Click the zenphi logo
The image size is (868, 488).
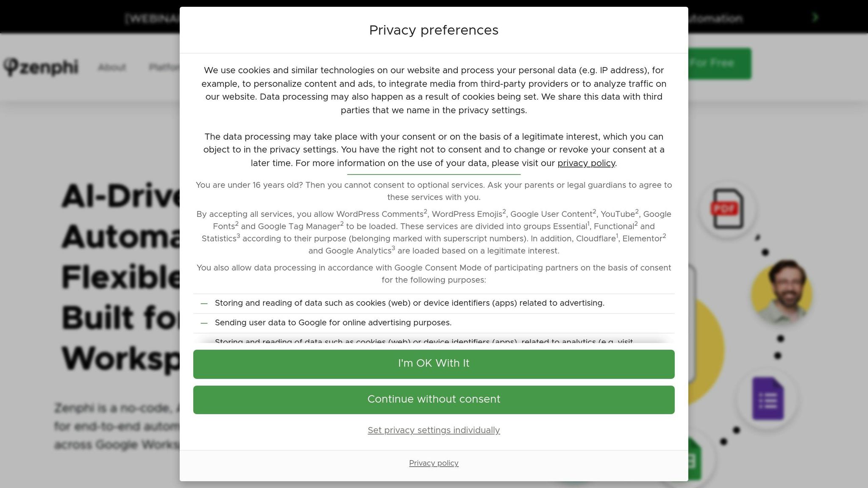tap(41, 67)
